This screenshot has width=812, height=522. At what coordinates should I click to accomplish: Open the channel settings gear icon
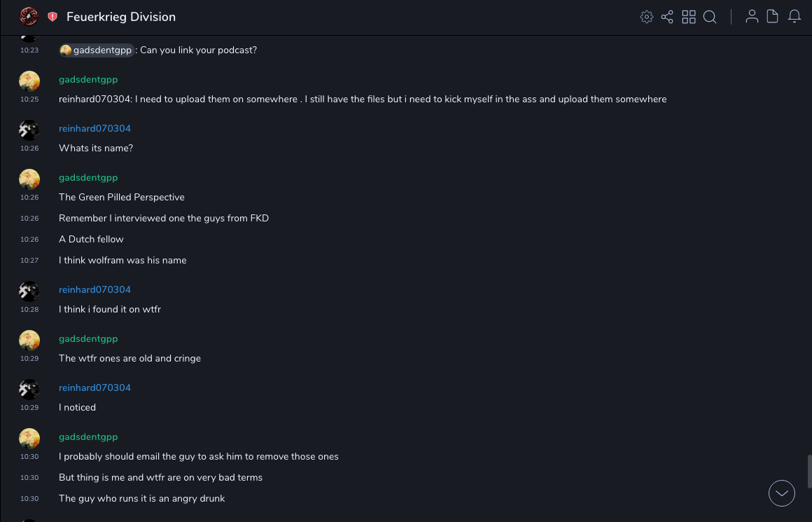647,17
